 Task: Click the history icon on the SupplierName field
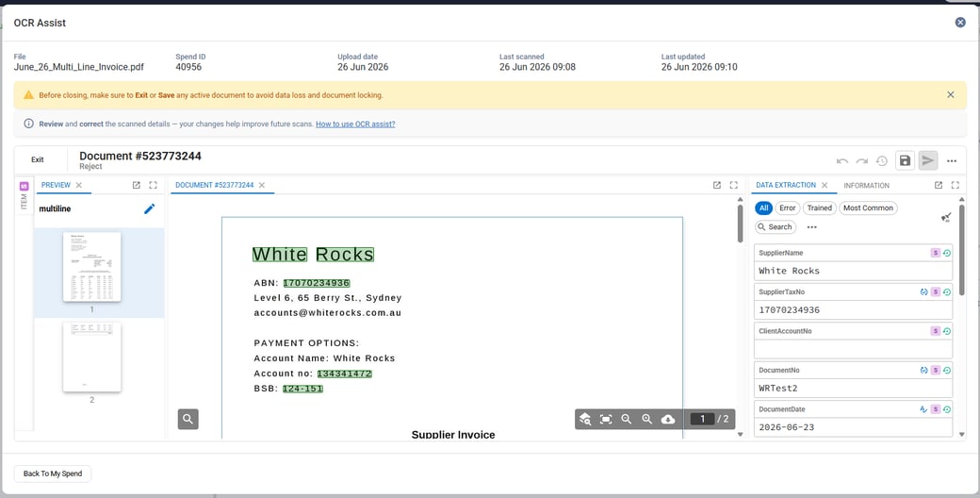click(x=947, y=254)
